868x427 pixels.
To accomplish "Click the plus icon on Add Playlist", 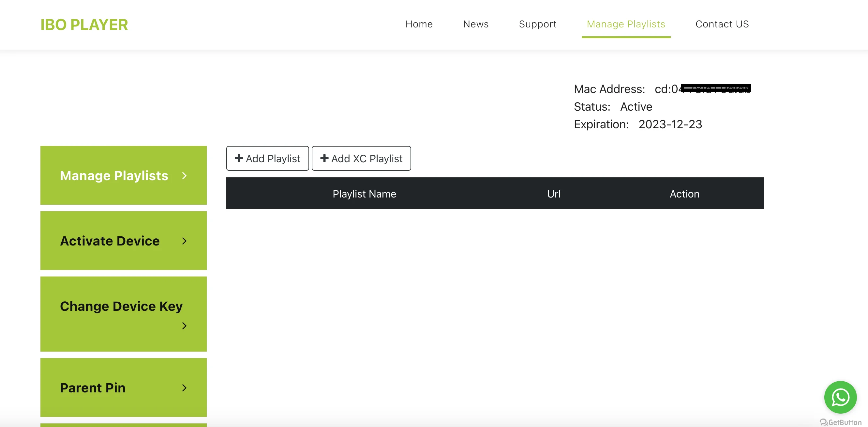I will (239, 158).
